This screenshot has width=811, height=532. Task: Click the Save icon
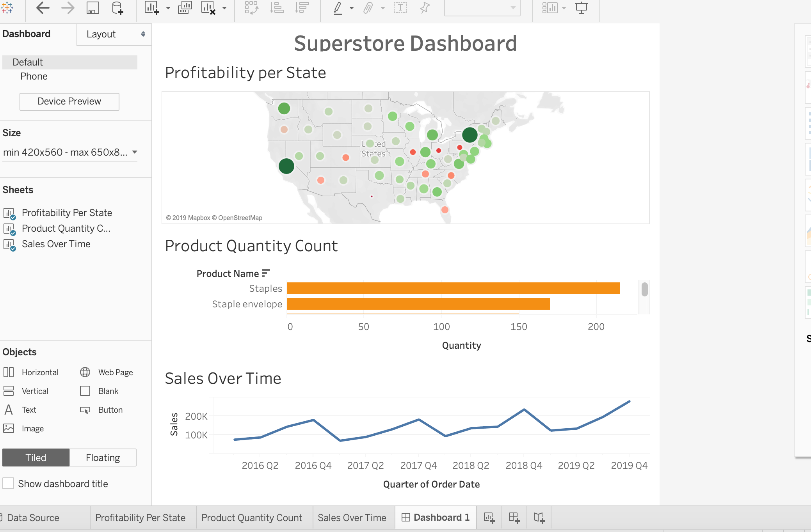click(x=92, y=8)
